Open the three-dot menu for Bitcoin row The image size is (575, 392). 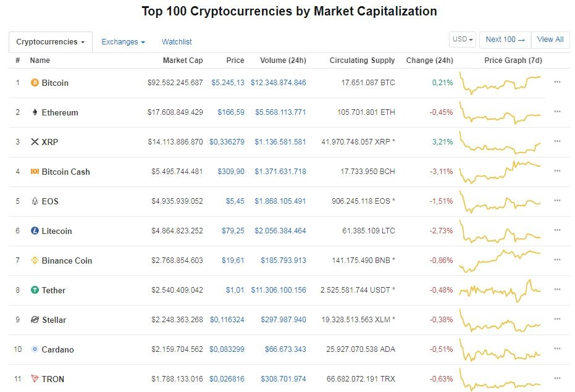point(557,82)
